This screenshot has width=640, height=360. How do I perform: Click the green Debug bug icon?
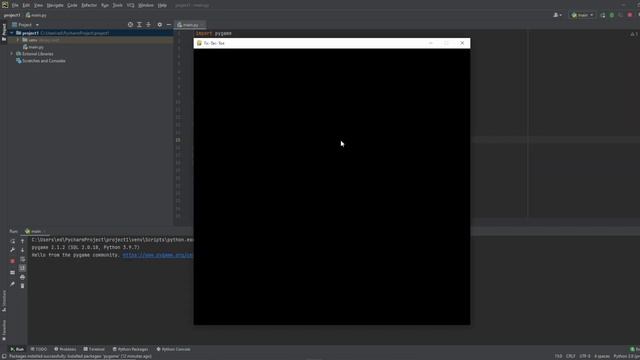[611, 15]
